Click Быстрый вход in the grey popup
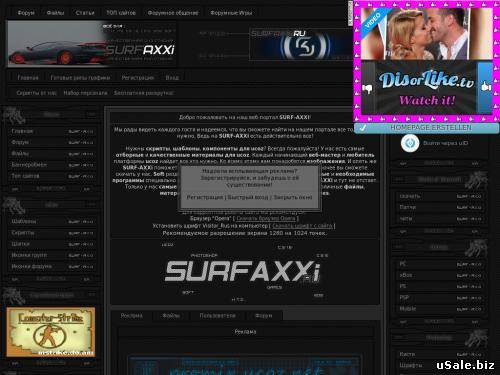 (x=248, y=197)
